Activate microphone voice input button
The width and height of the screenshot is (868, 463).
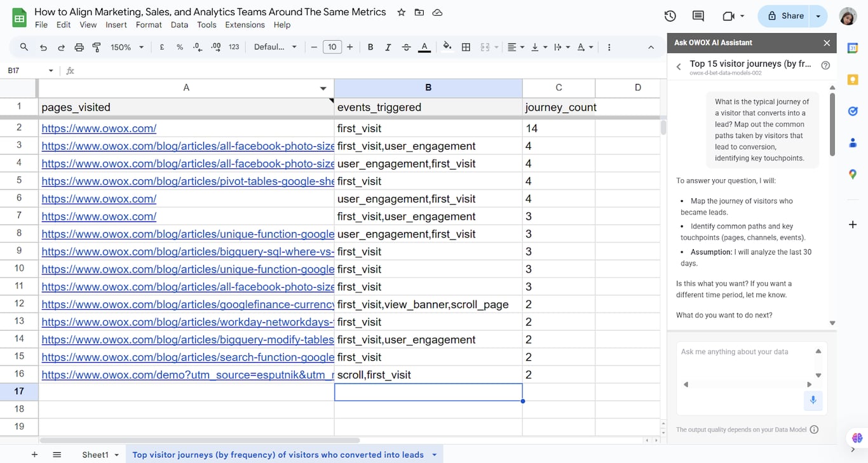[813, 400]
